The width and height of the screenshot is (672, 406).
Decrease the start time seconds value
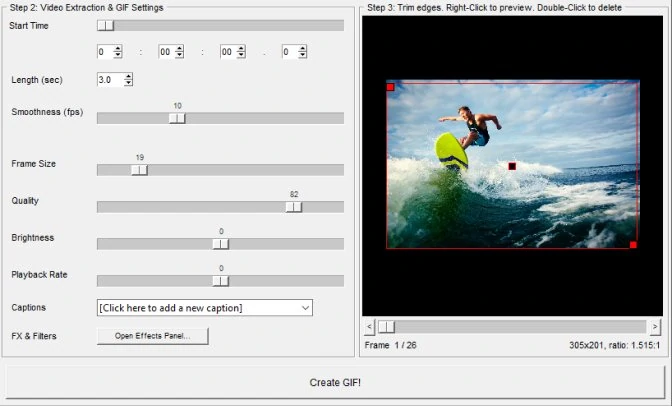(x=241, y=55)
